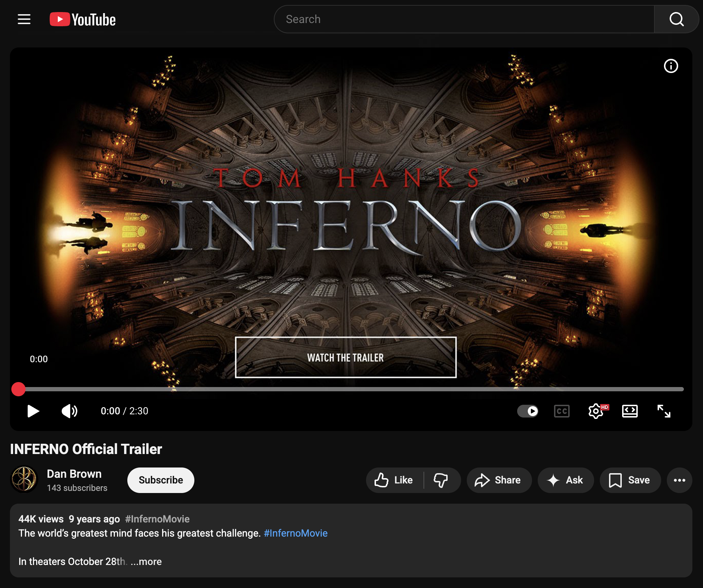Toggle autoplay off
This screenshot has width=703, height=588.
tap(528, 411)
